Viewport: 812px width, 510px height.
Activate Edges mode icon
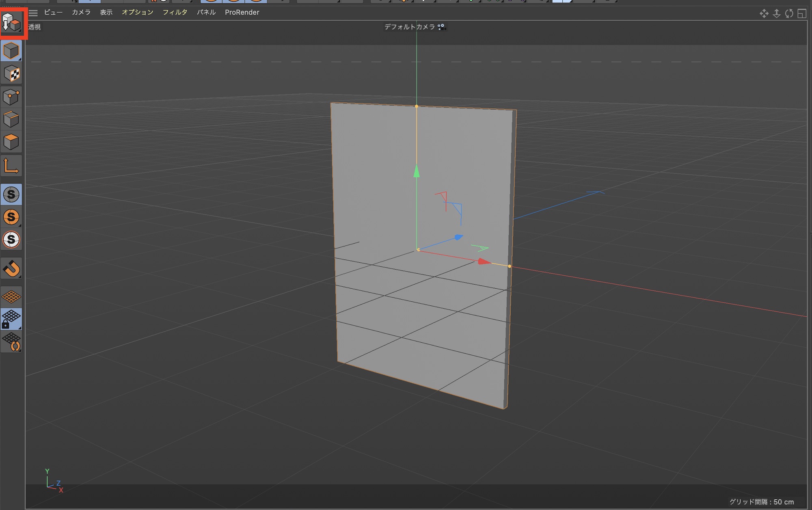[11, 119]
